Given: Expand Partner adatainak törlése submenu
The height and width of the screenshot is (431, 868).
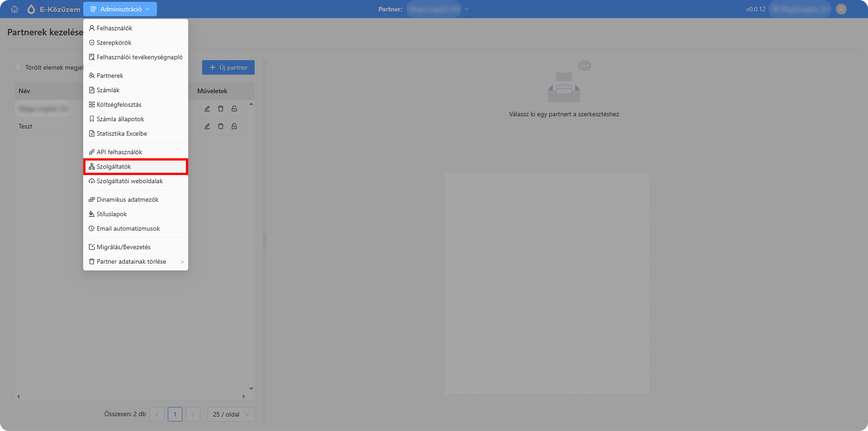Looking at the screenshot, I should [136, 261].
